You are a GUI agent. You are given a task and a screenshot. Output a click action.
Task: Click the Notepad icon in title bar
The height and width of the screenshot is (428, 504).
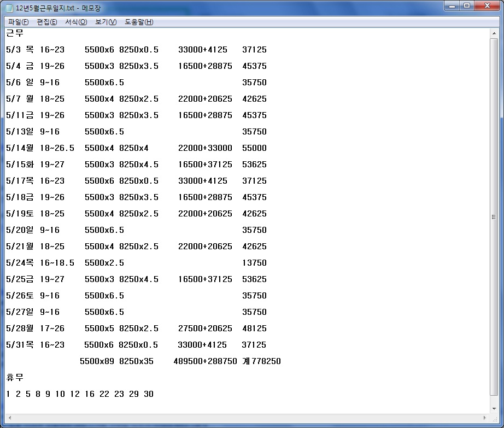pyautogui.click(x=9, y=8)
